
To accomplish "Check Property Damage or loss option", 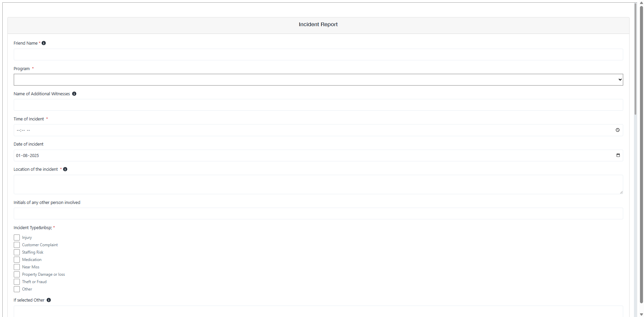I will click(x=17, y=274).
